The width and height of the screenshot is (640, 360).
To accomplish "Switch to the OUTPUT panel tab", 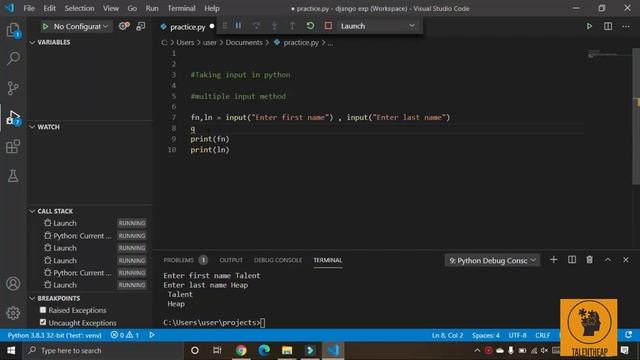I will 231,260.
